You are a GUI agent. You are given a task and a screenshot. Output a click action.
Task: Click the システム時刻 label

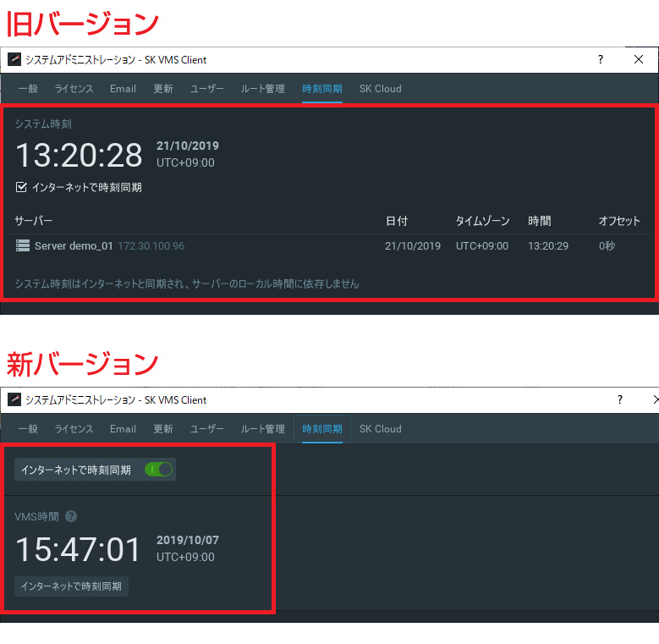point(43,124)
